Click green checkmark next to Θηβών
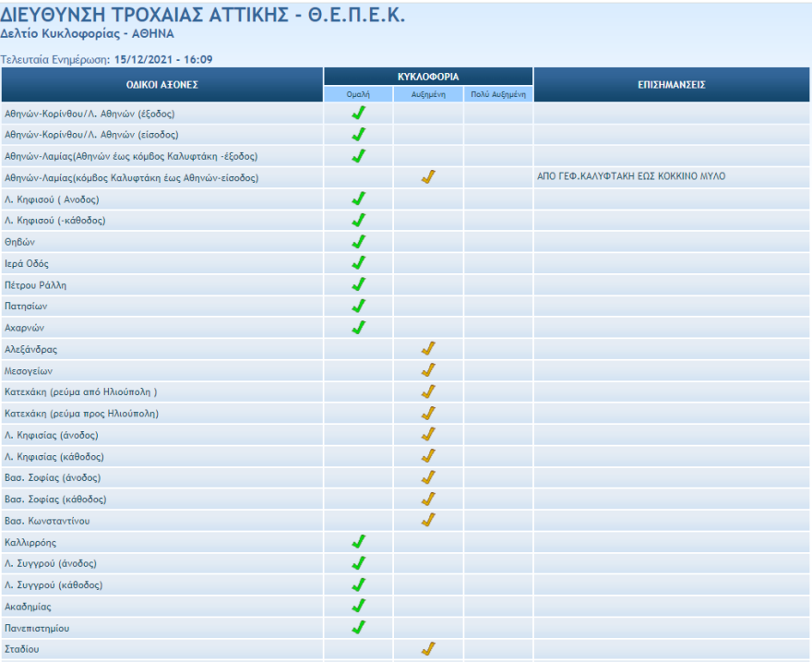Viewport: 812px width, 662px height. [359, 242]
